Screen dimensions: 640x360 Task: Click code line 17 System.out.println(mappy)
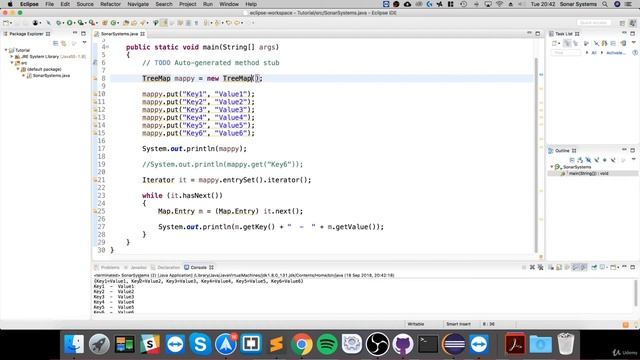[194, 149]
